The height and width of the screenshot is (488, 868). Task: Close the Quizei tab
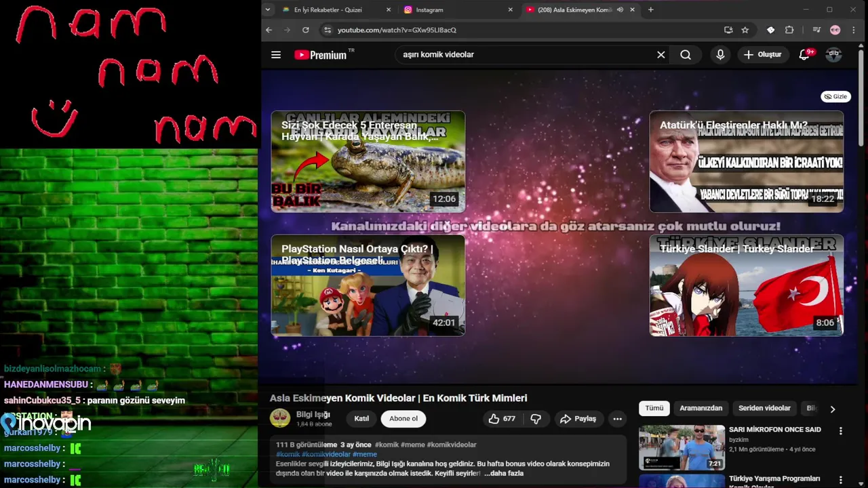click(389, 9)
